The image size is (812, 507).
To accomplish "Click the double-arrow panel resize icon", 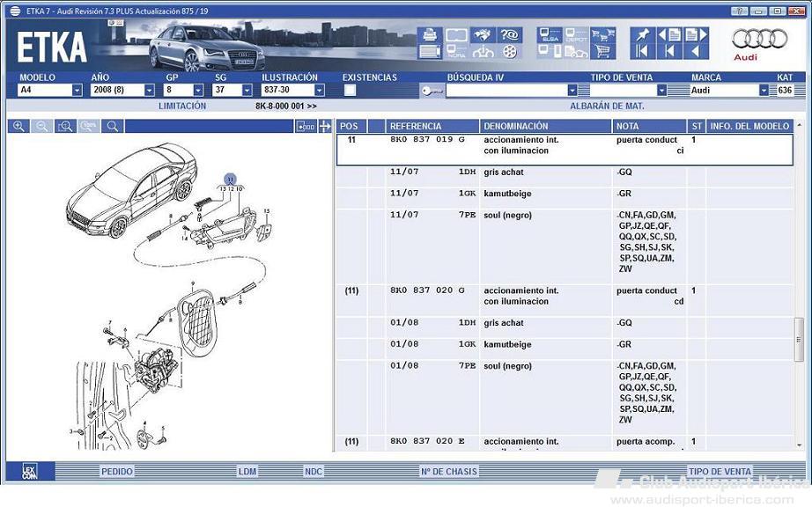I will (x=325, y=127).
